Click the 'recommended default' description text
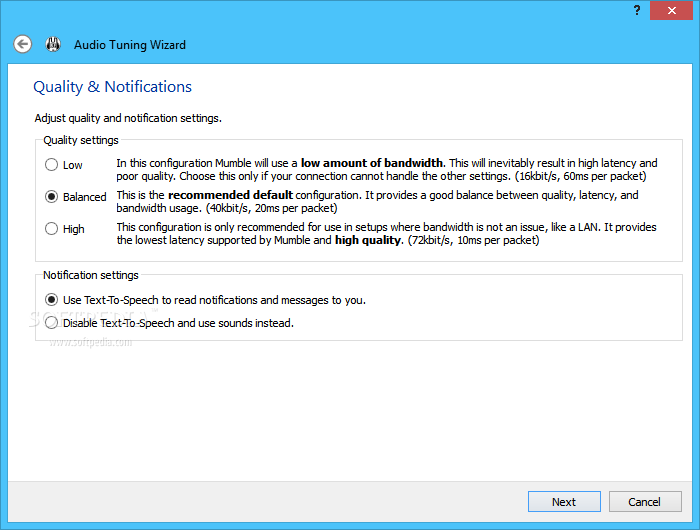Image resolution: width=700 pixels, height=530 pixels. (230, 195)
